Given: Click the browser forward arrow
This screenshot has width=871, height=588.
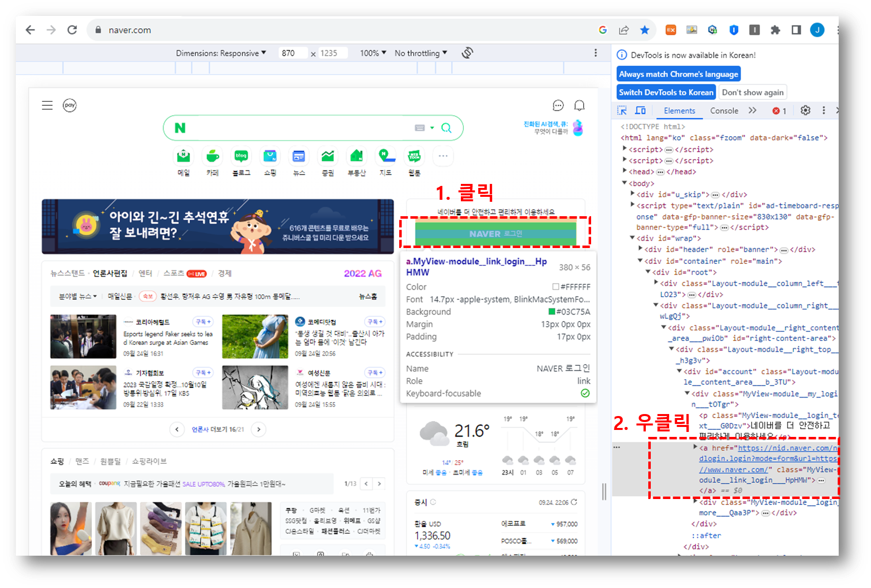Looking at the screenshot, I should (51, 30).
